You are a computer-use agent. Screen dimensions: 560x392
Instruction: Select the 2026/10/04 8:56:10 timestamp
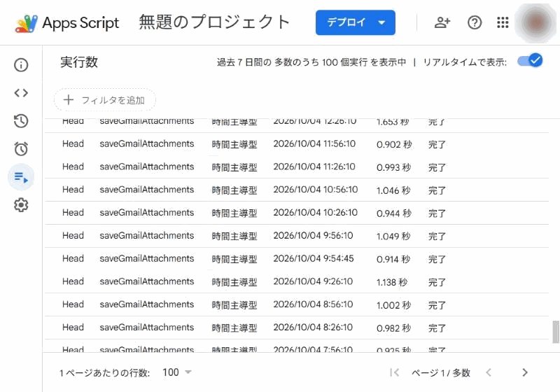313,304
